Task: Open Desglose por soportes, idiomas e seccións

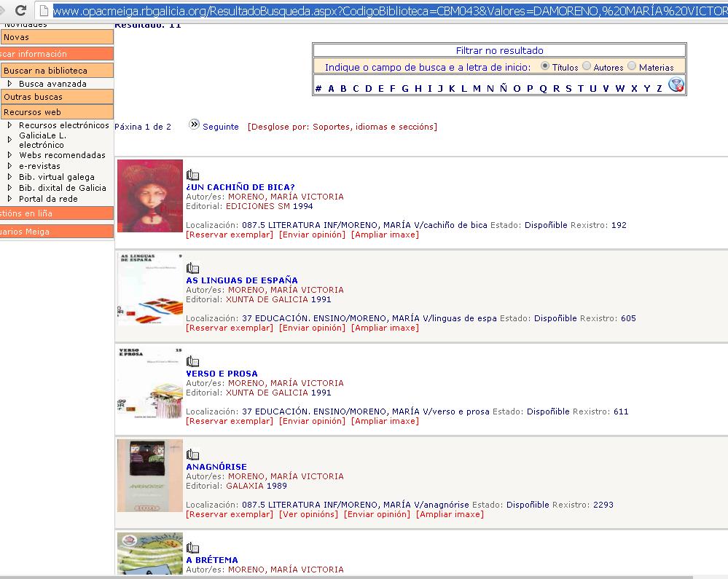Action: click(343, 127)
